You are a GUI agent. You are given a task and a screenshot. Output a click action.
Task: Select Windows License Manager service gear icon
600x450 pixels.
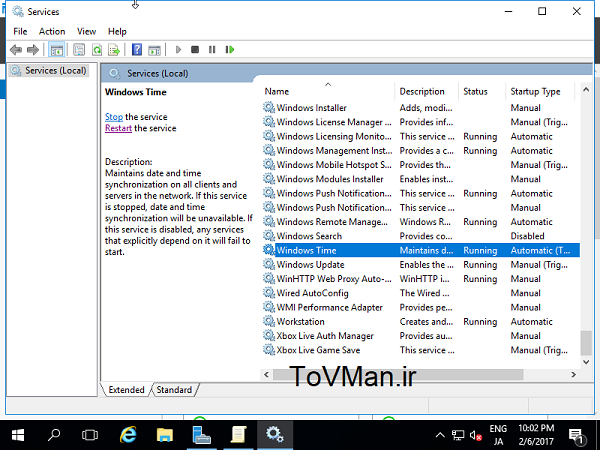coord(269,122)
